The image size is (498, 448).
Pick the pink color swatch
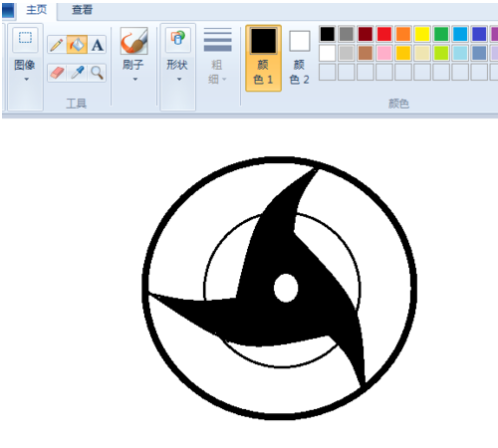pyautogui.click(x=384, y=53)
